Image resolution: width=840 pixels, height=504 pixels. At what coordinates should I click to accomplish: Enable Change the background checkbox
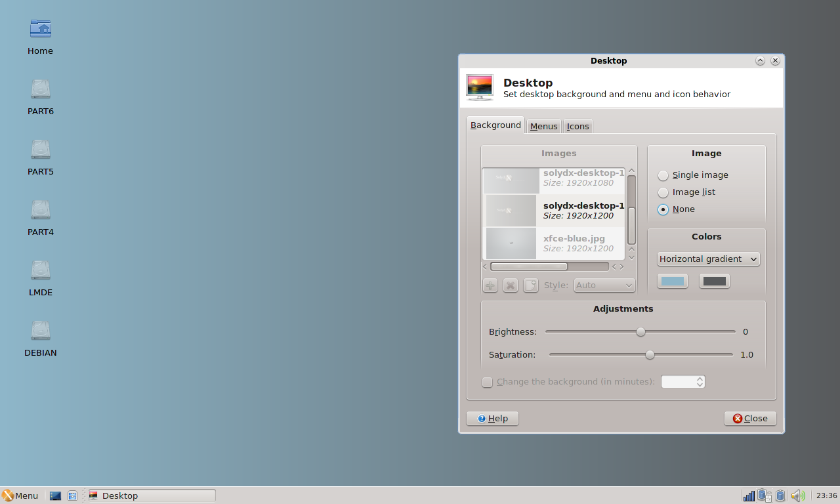pyautogui.click(x=488, y=382)
